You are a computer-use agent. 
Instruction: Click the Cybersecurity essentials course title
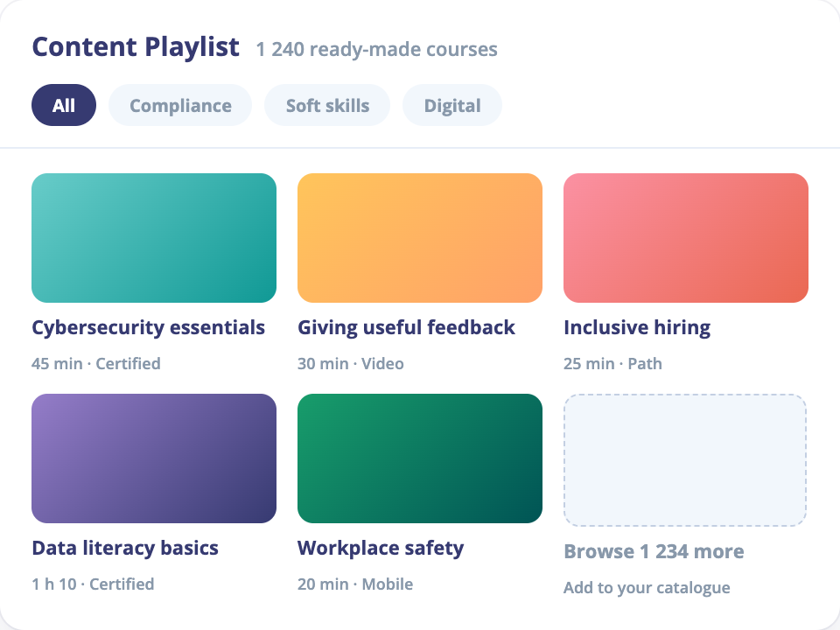pos(149,328)
